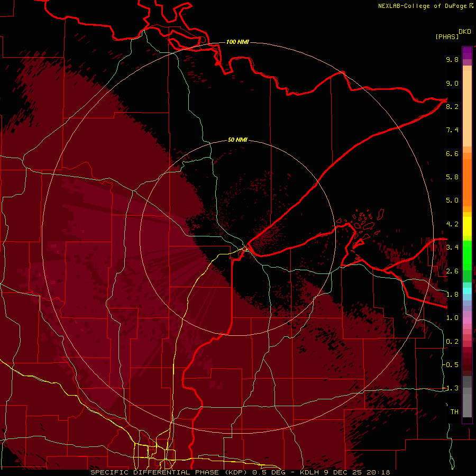Click the 20:18 timestamp in the caption
Viewport: 476px width, 476px height.
tap(378, 472)
